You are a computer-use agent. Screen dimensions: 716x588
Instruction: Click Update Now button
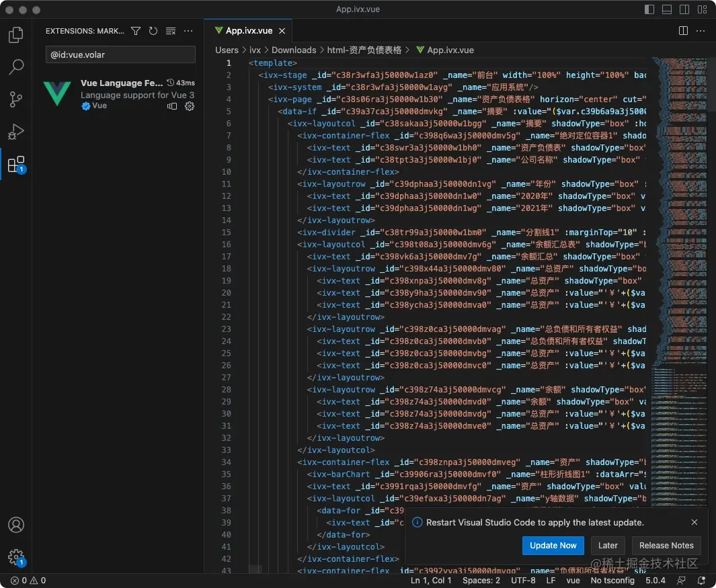tap(553, 546)
